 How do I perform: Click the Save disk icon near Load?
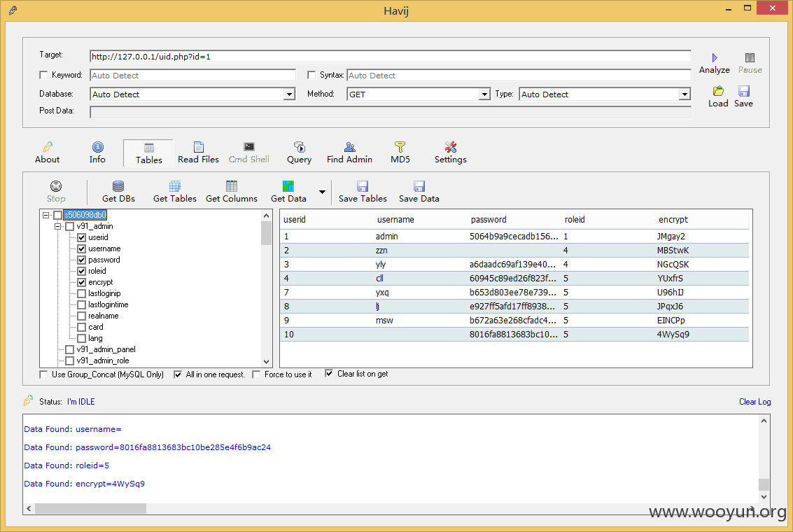point(743,91)
